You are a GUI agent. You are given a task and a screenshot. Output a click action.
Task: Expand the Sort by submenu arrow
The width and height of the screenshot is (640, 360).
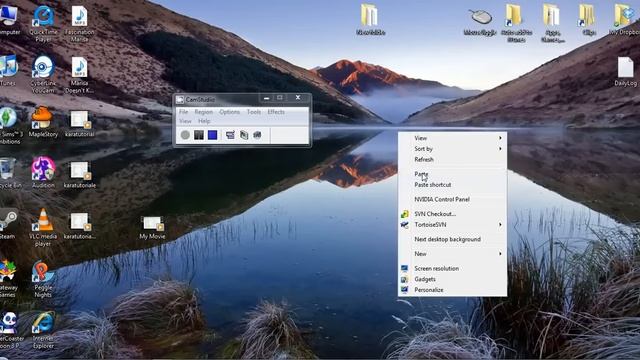point(500,149)
